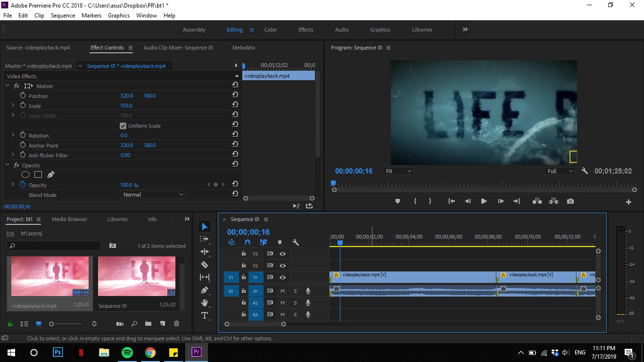
Task: Select the Type tool
Action: coord(205,315)
